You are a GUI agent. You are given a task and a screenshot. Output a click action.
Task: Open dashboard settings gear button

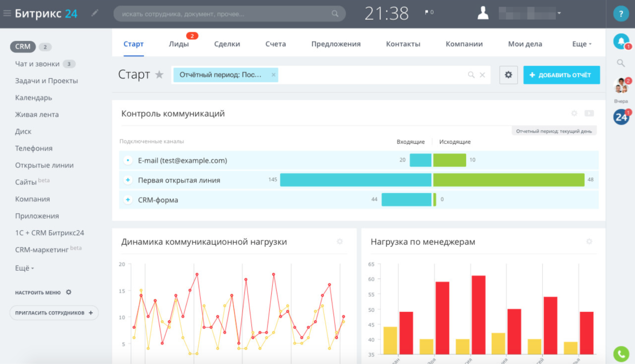(x=508, y=75)
